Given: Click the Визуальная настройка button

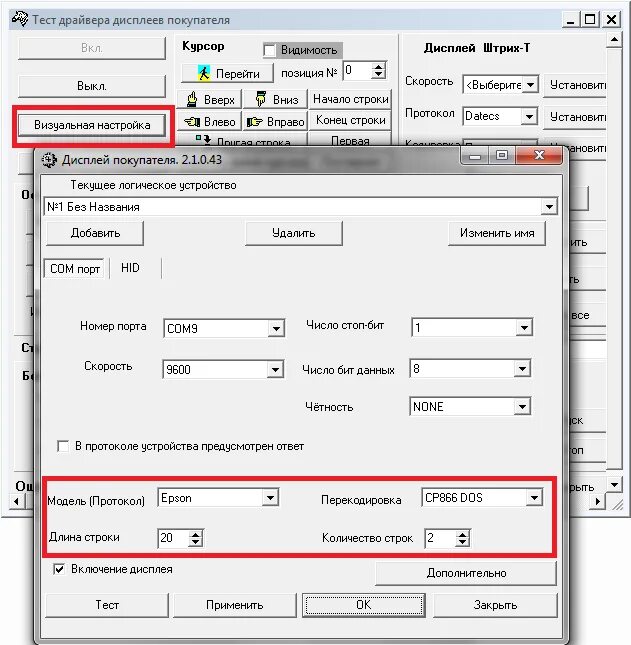Looking at the screenshot, I should (x=92, y=125).
